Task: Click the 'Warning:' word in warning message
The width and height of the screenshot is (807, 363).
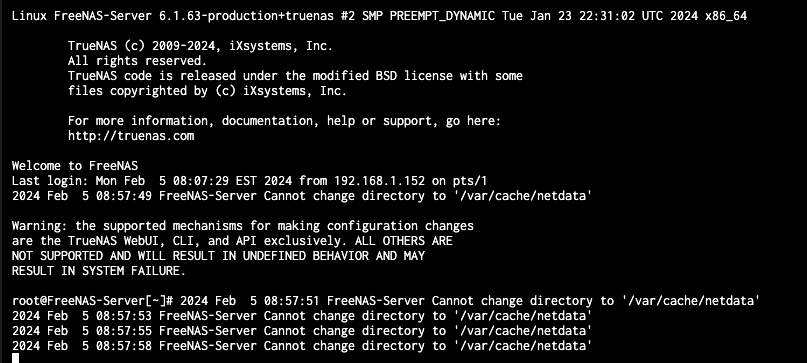Action: (x=40, y=226)
